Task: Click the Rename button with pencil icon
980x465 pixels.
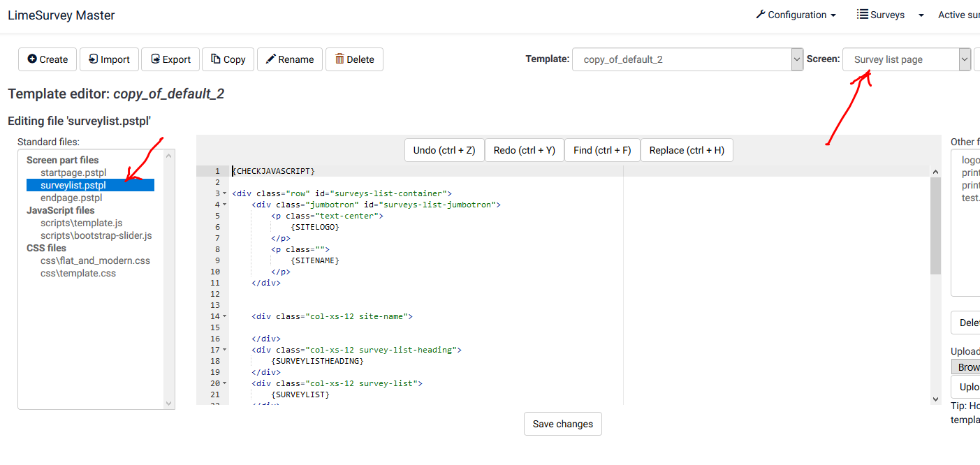Action: point(289,59)
